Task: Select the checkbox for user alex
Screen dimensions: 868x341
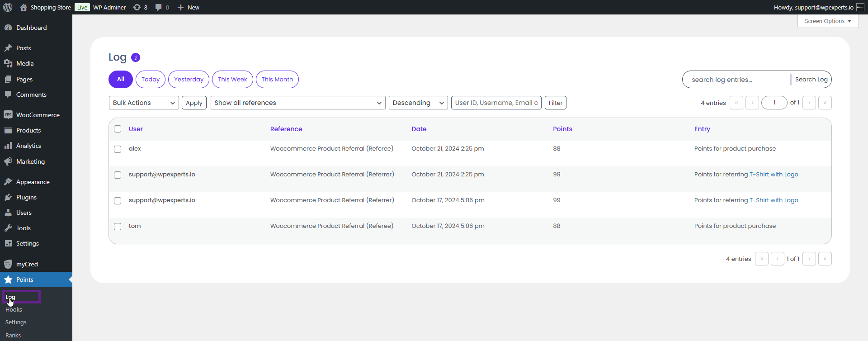Action: (x=118, y=149)
